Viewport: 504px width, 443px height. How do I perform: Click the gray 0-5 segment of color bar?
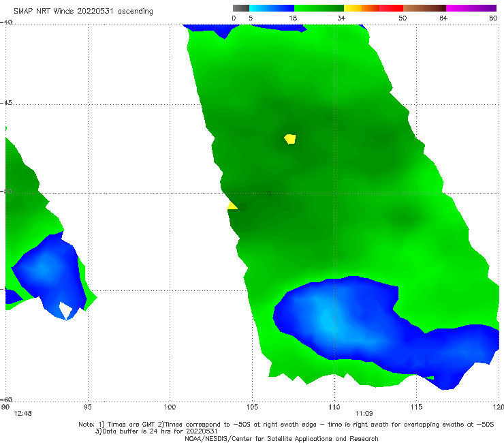(241, 8)
